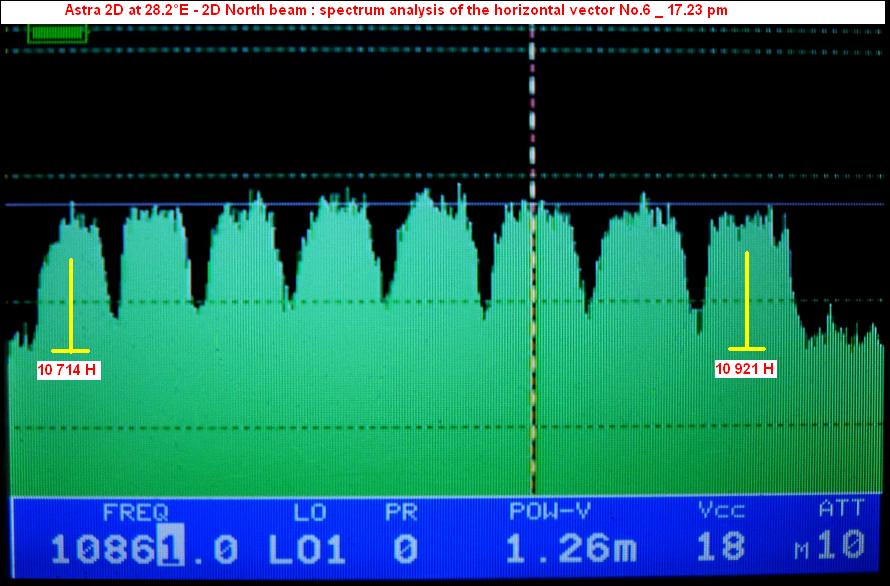Click the yellow marker above 10 714 H
The width and height of the screenshot is (890, 586).
tap(71, 305)
